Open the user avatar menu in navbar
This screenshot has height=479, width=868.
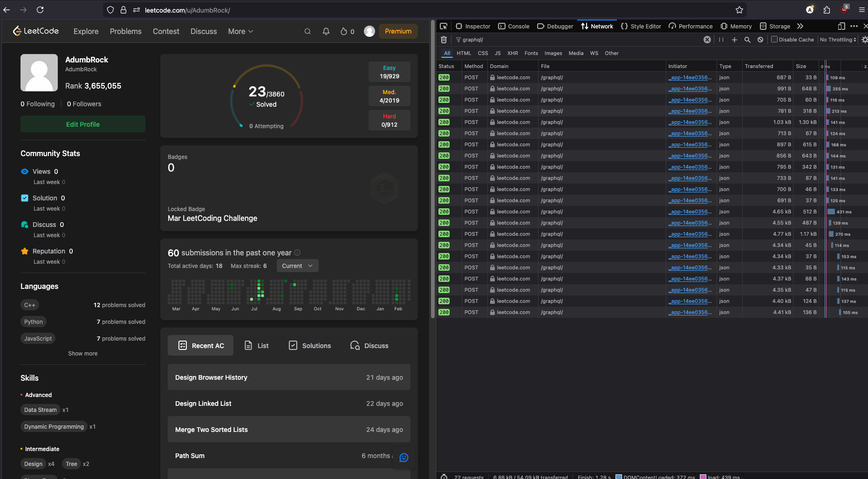[369, 31]
